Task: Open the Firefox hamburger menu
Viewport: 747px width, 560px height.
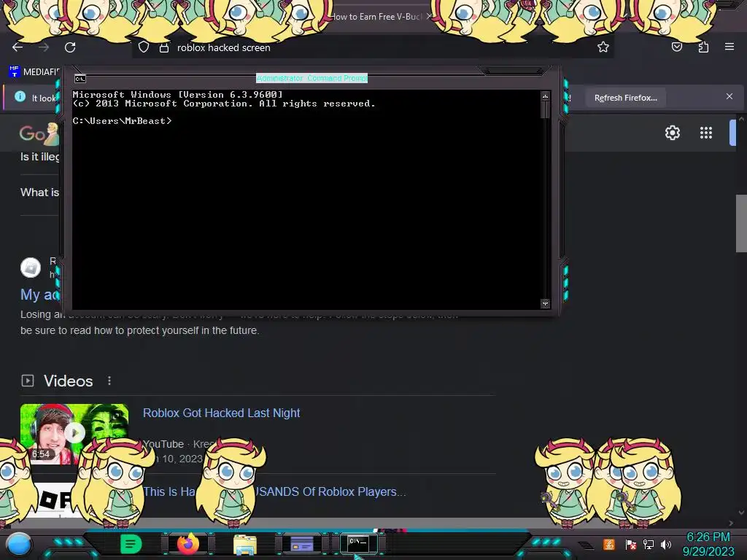Action: pyautogui.click(x=729, y=47)
